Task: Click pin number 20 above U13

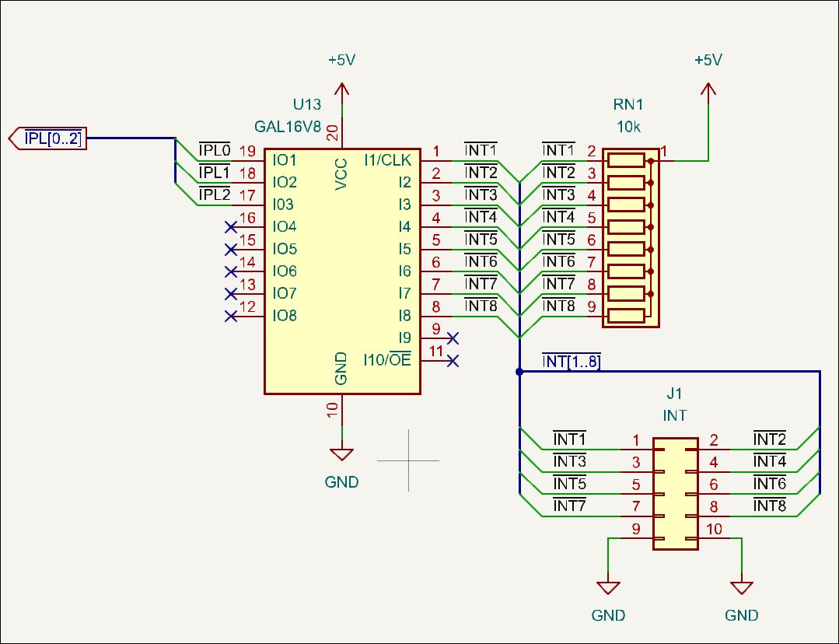Action: pyautogui.click(x=333, y=133)
